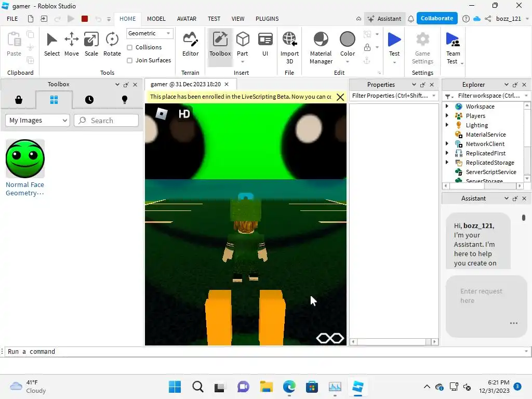Viewport: 532px width, 399px height.
Task: Expand the Lighting tree node
Action: point(447,125)
